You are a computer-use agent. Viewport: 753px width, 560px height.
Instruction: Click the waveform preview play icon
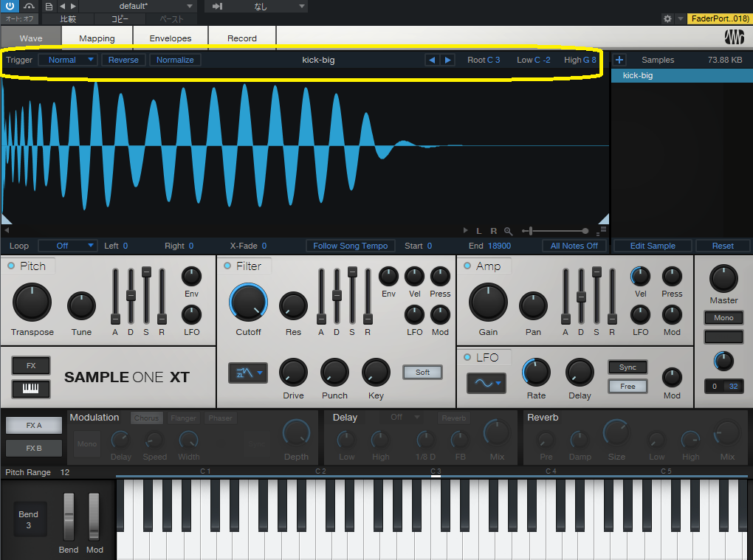click(465, 231)
